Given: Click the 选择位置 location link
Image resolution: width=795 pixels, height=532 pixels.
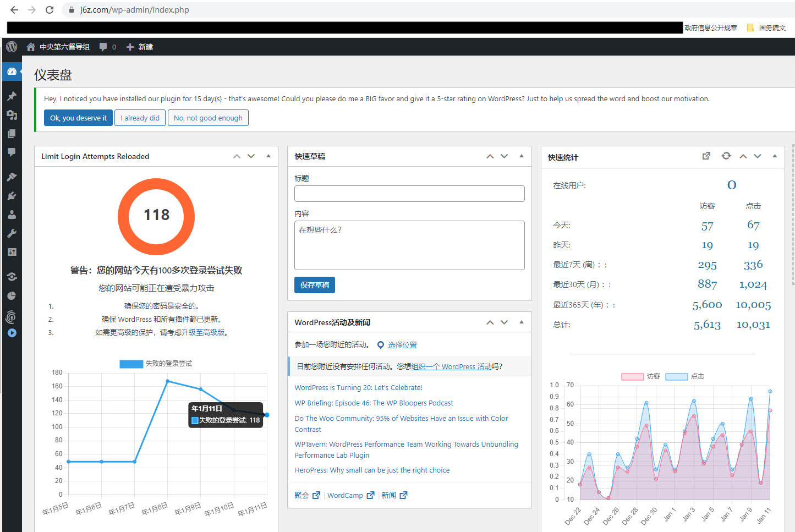Looking at the screenshot, I should [x=402, y=345].
